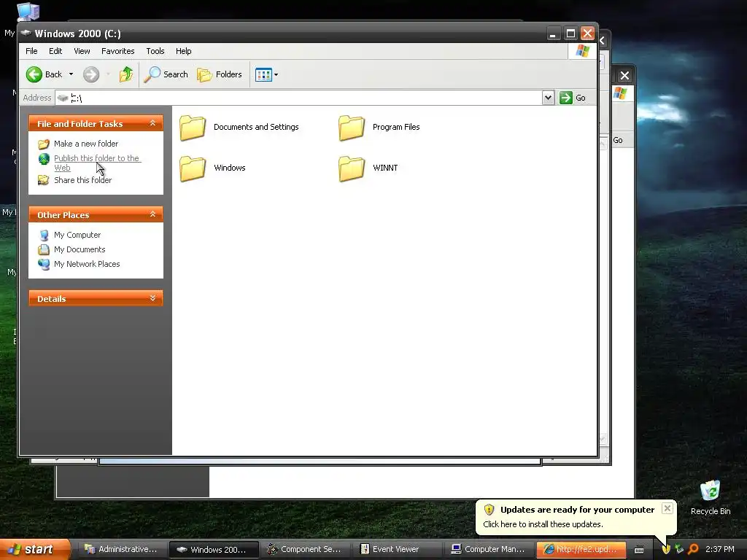Open the Back history dropdown arrow
The height and width of the screenshot is (560, 747).
pyautogui.click(x=71, y=74)
